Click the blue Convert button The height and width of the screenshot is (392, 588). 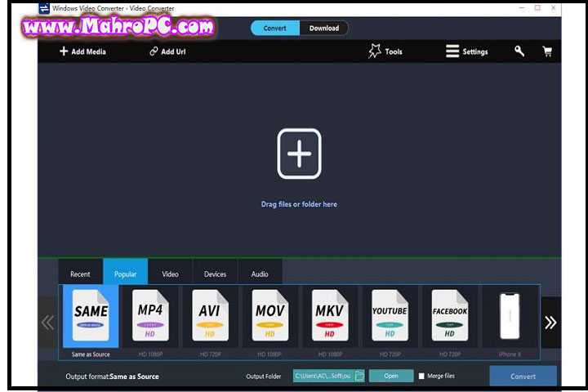pos(523,376)
